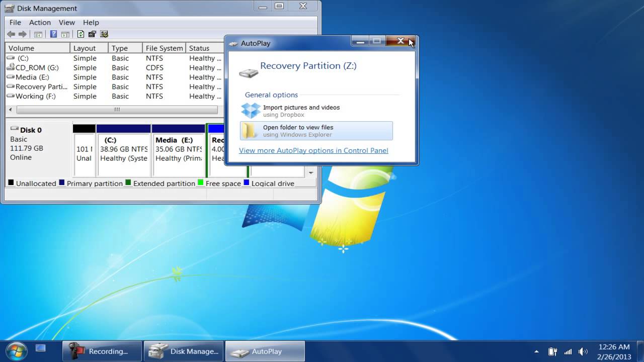Image resolution: width=644 pixels, height=362 pixels.
Task: Click the disk pane vertical scroll down arrow
Action: pyautogui.click(x=311, y=172)
